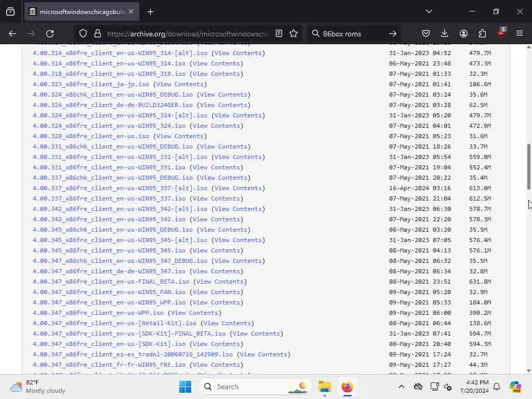Open Firefox View icon in tab strip
The image size is (532, 399).
tap(10, 12)
